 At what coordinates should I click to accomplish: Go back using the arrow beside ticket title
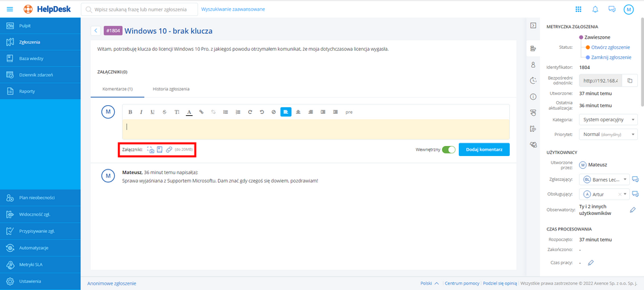95,31
